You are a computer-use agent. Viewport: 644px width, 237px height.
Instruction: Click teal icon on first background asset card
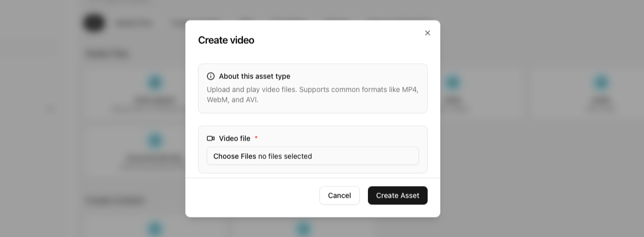pos(155,83)
